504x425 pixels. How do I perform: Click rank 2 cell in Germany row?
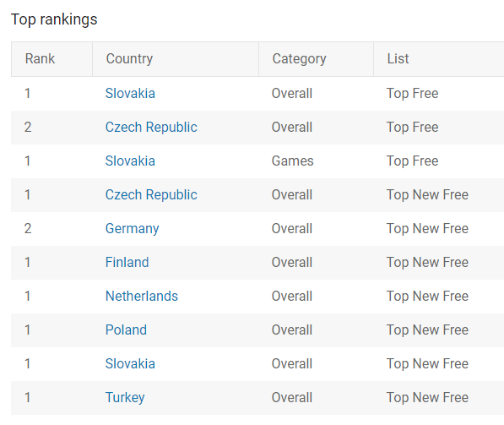[28, 229]
